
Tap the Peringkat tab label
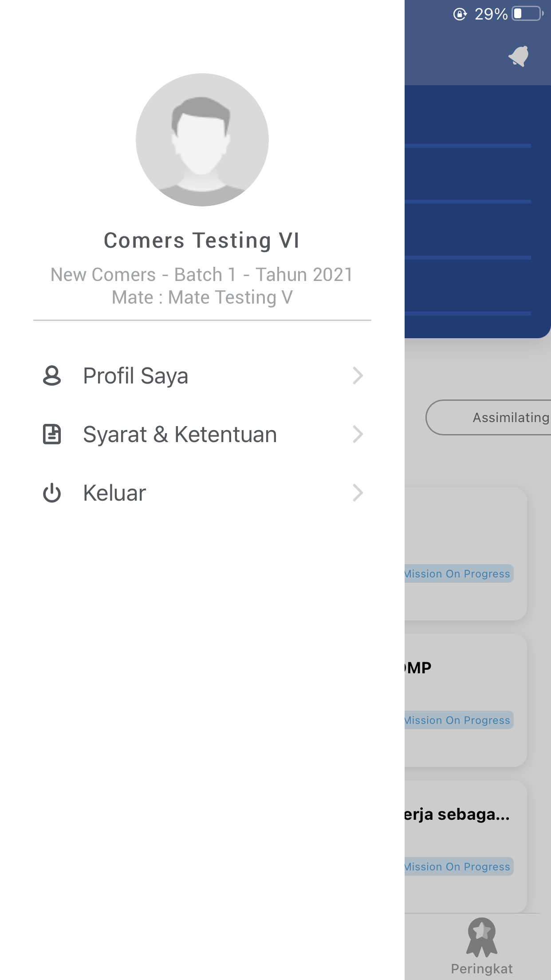(482, 968)
